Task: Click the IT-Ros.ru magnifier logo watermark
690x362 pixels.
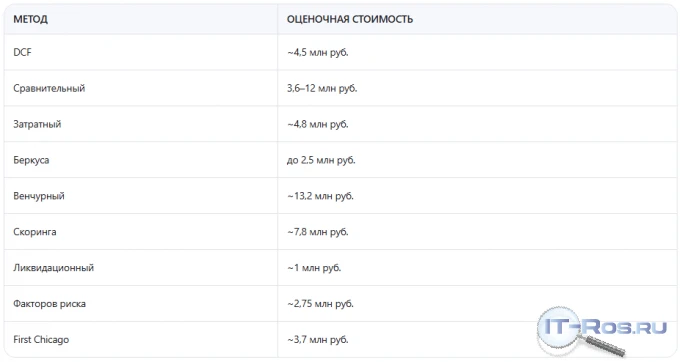Action: pyautogui.click(x=601, y=332)
